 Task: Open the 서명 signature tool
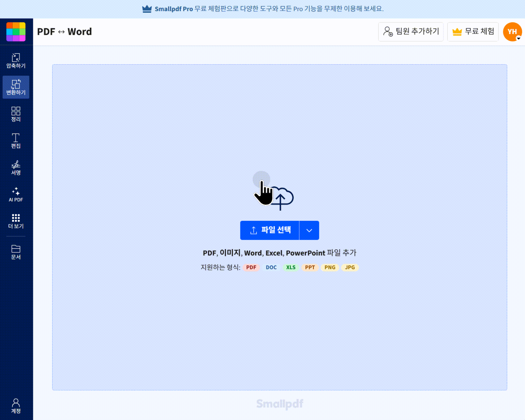pyautogui.click(x=16, y=168)
